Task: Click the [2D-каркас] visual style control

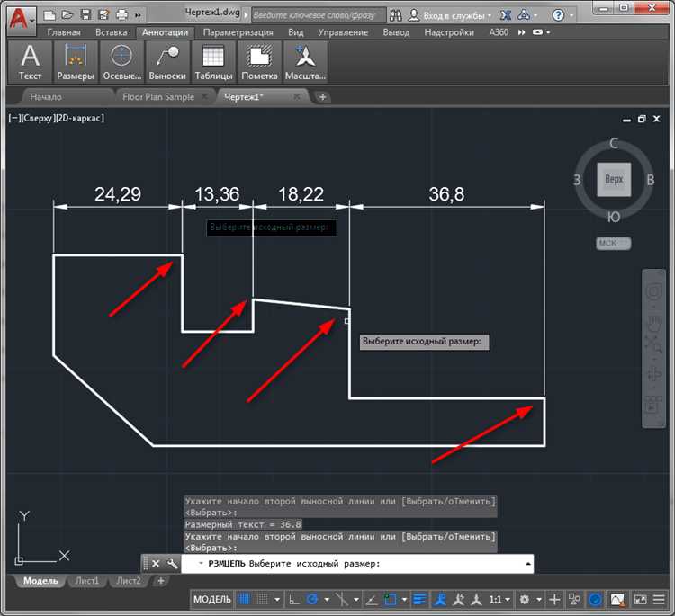Action: 79,118
